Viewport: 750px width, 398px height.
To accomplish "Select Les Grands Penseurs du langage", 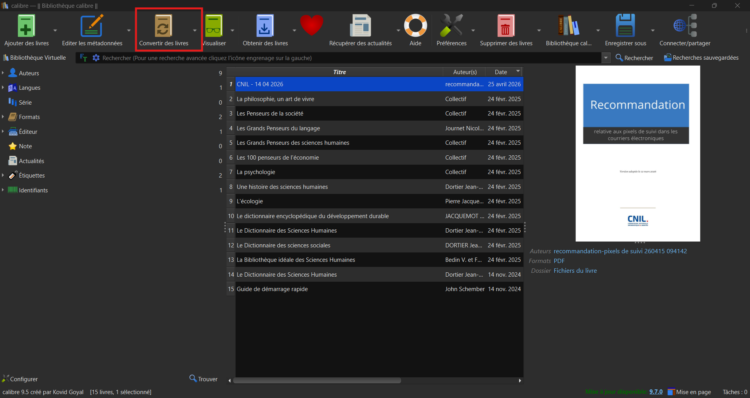I will point(379,128).
